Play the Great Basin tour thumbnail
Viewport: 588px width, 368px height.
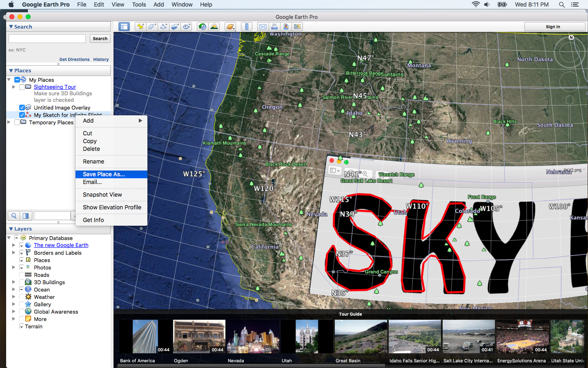click(x=361, y=337)
